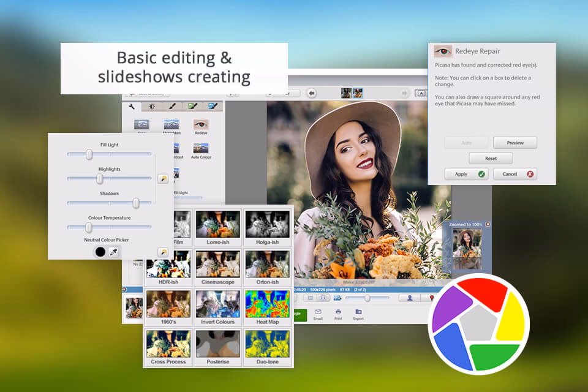This screenshot has height=392, width=588.
Task: Apply the Heat Map effect thumbnail
Action: point(268,303)
